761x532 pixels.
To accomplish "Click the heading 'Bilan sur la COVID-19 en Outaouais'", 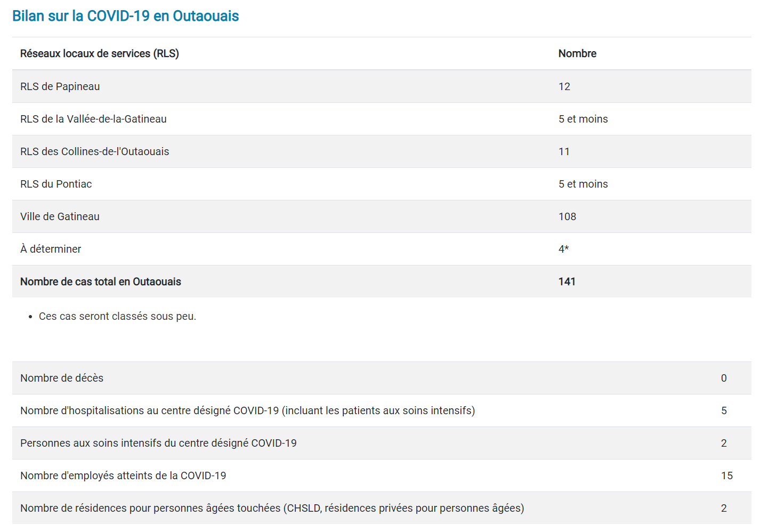I will pos(125,16).
